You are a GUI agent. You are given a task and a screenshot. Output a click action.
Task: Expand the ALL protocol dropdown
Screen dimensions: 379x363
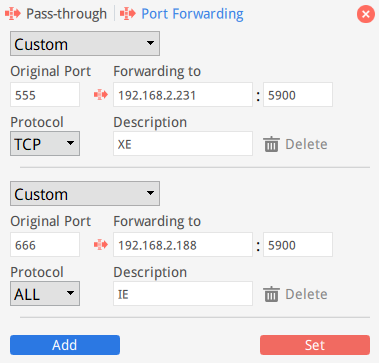click(x=45, y=294)
